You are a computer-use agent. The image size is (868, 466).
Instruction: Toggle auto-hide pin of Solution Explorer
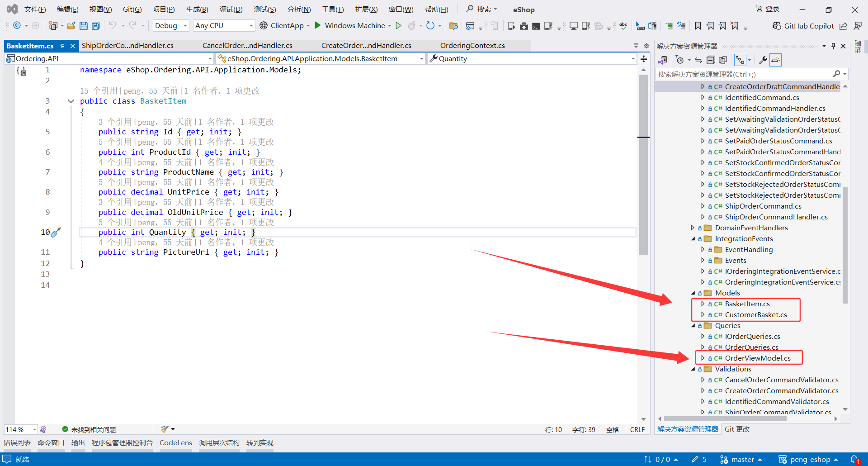pos(833,46)
